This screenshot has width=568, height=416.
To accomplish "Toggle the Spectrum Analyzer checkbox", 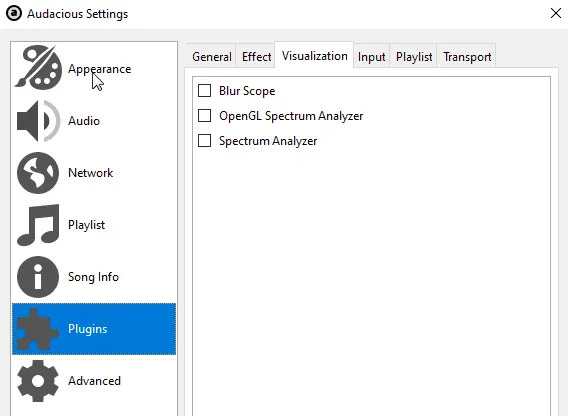I will tap(204, 141).
